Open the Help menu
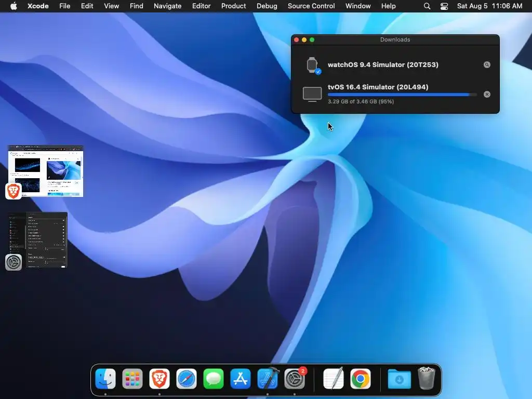The height and width of the screenshot is (399, 532). coord(388,6)
